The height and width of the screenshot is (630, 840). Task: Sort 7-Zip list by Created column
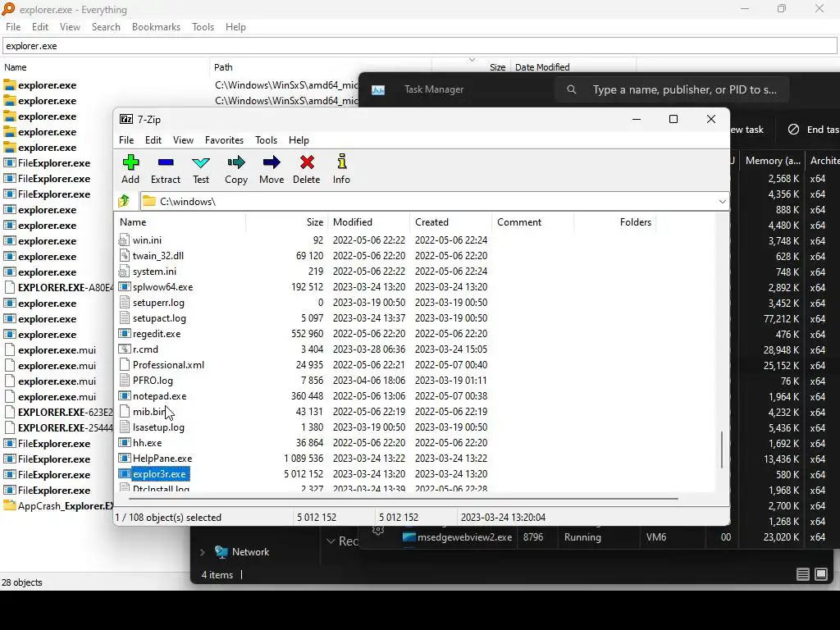451,221
